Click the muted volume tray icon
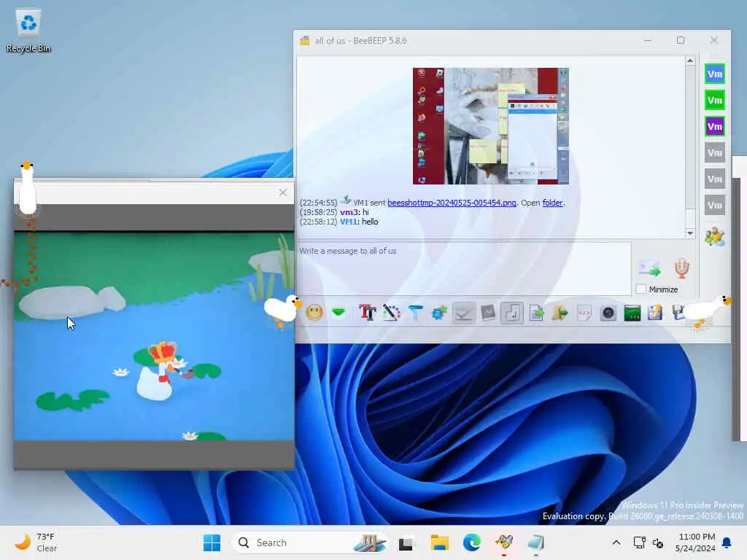The width and height of the screenshot is (747, 560). [659, 542]
